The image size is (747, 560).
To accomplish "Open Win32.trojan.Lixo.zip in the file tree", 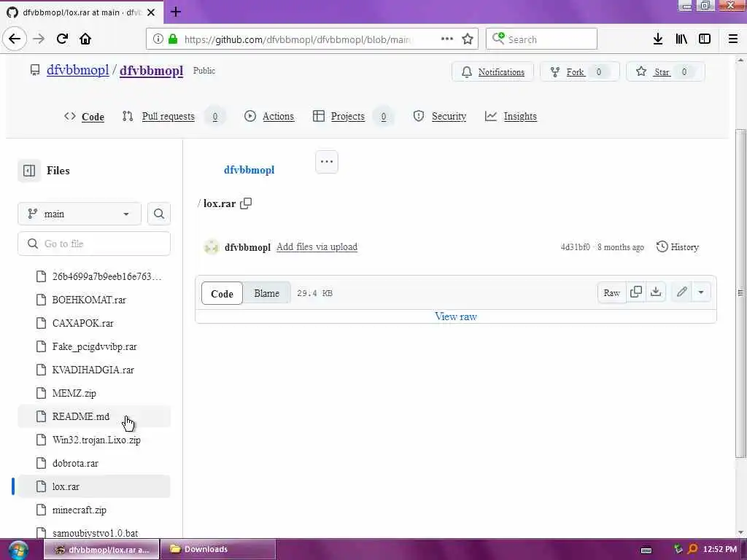I will click(x=94, y=440).
